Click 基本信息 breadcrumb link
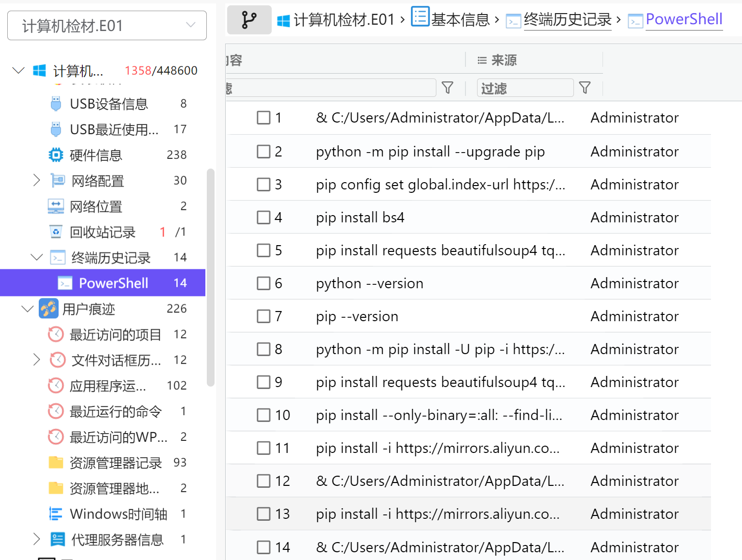The height and width of the screenshot is (560, 742). point(460,20)
